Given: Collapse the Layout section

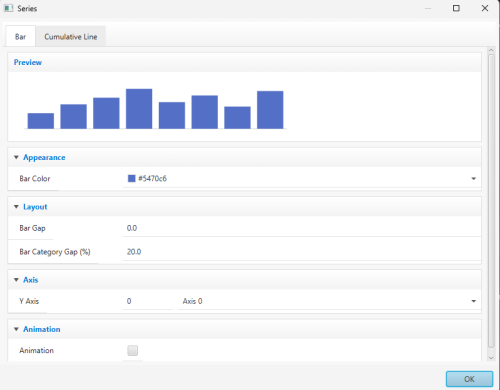Looking at the screenshot, I should (16, 207).
